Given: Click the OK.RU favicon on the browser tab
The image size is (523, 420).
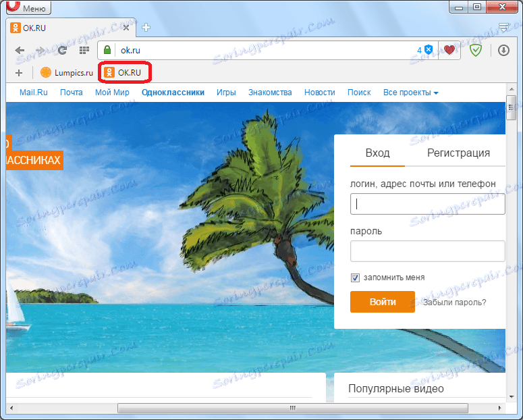Looking at the screenshot, I should pos(16,28).
